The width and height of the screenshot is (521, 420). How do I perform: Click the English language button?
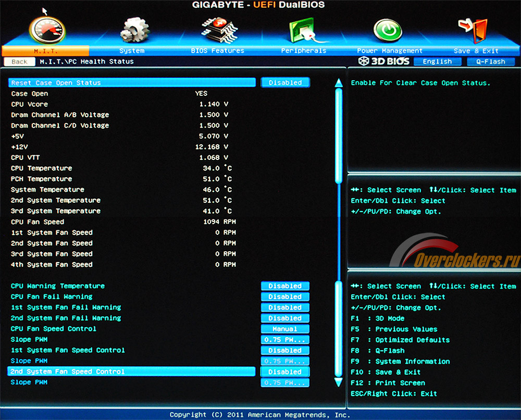437,61
